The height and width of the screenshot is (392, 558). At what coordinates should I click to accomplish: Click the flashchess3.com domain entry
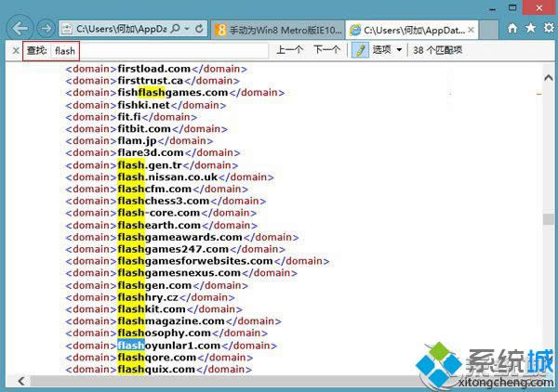pyautogui.click(x=166, y=201)
